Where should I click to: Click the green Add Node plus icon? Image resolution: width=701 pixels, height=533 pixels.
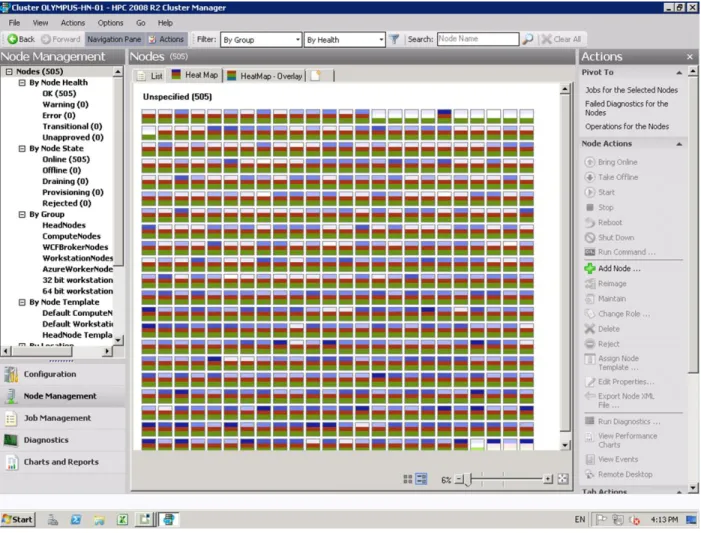(x=590, y=268)
